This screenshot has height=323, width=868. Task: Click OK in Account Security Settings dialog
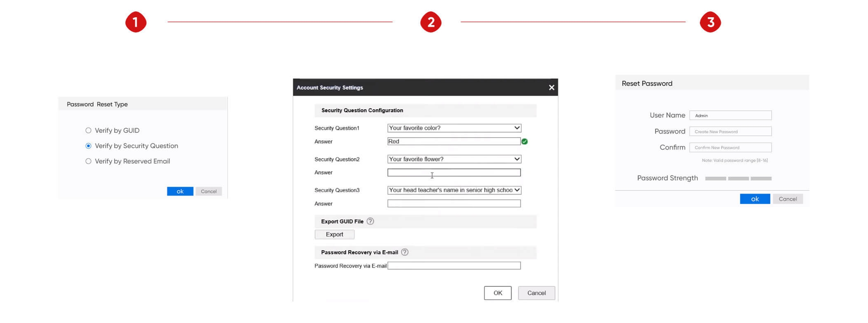click(x=498, y=293)
